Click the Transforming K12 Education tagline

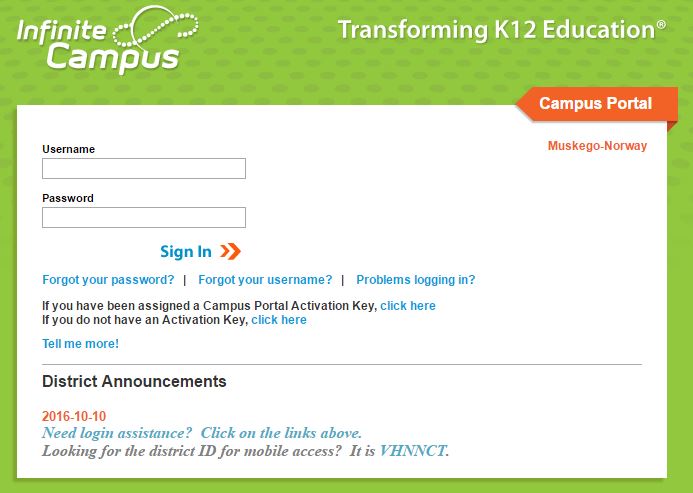point(502,30)
